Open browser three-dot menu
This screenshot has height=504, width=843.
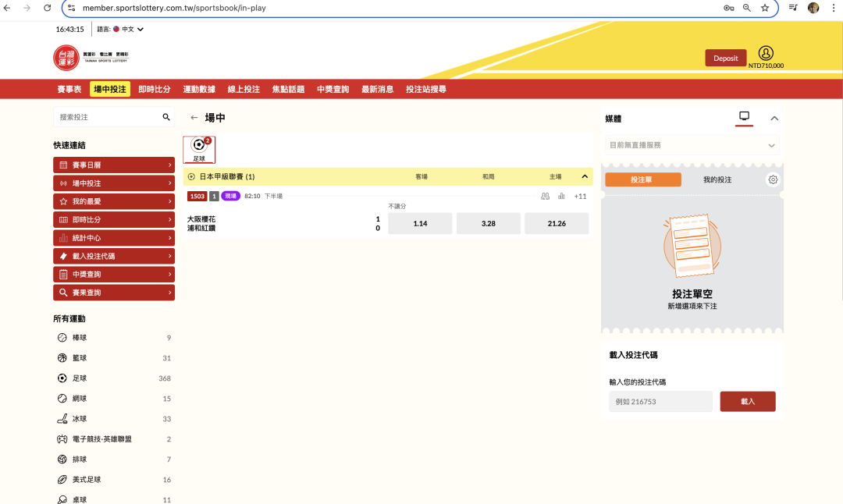click(834, 8)
